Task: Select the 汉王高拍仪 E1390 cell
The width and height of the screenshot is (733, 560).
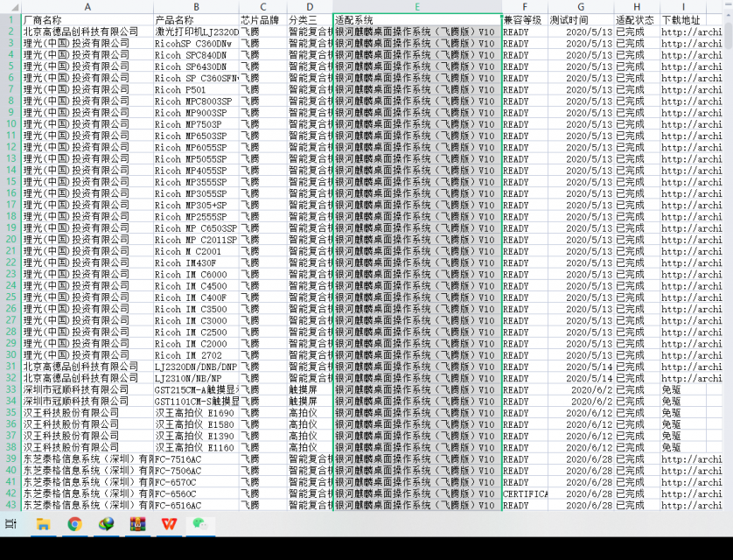Action: 196,436
